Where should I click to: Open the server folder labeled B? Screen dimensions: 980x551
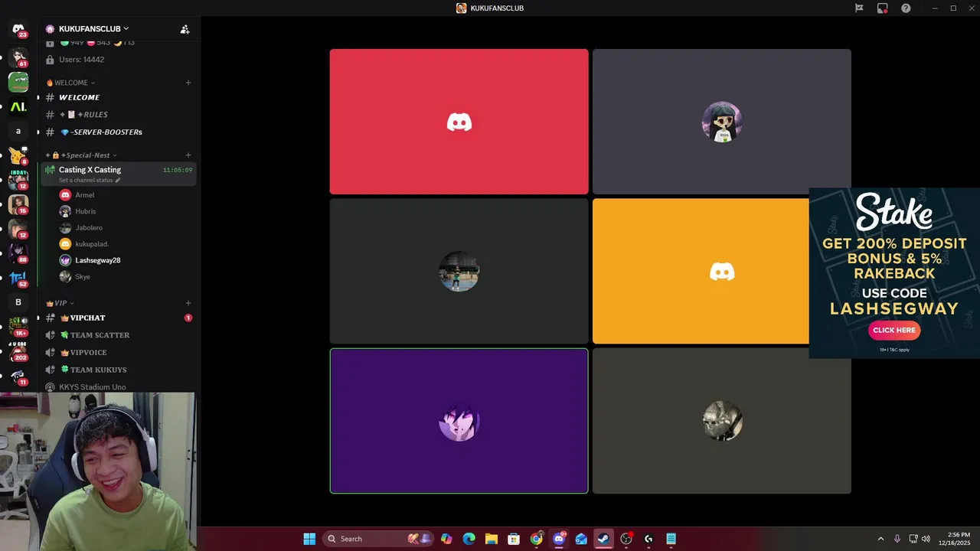point(18,302)
